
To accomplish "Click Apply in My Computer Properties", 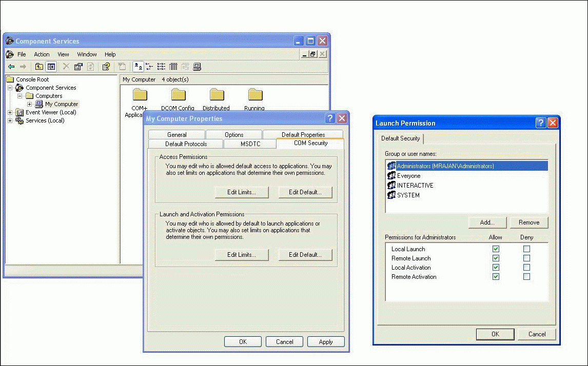I will tap(325, 341).
